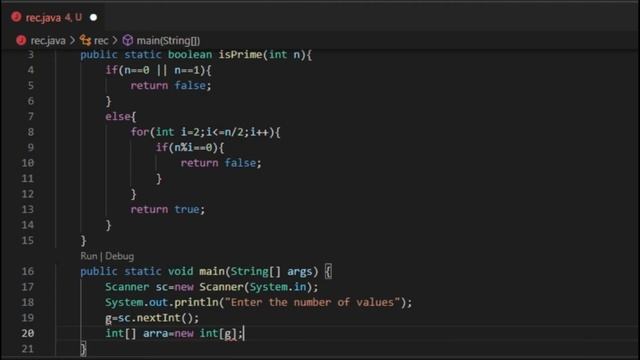Viewport: 640px width, 360px height.
Task: Click 'int[] arra=new int[g];' on line 20
Action: (x=174, y=333)
